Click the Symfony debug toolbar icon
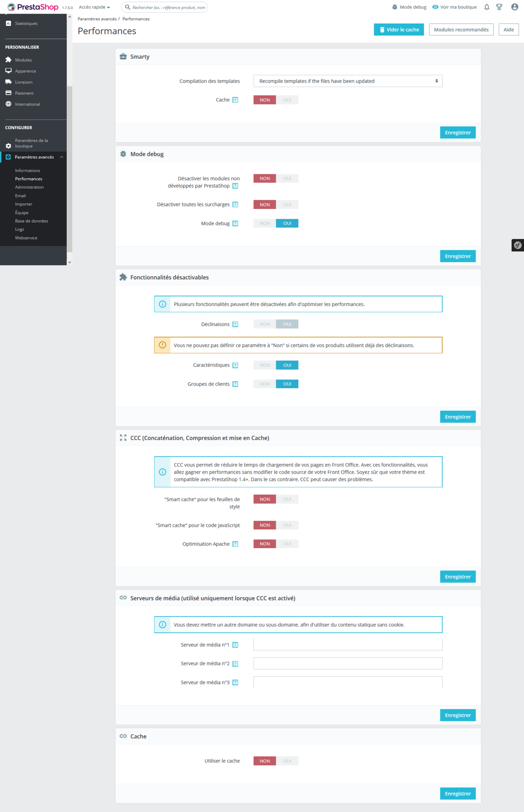Image resolution: width=524 pixels, height=812 pixels. [518, 245]
